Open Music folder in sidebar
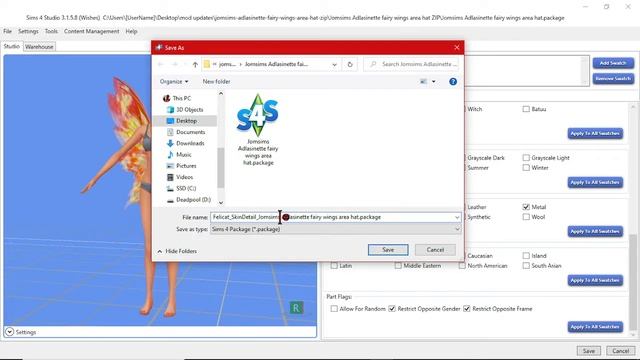640x360 pixels. coord(179,155)
